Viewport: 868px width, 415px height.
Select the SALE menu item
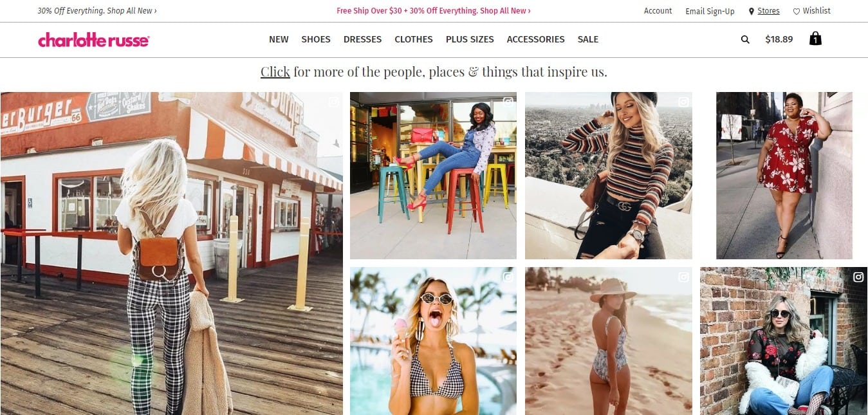[x=588, y=39]
